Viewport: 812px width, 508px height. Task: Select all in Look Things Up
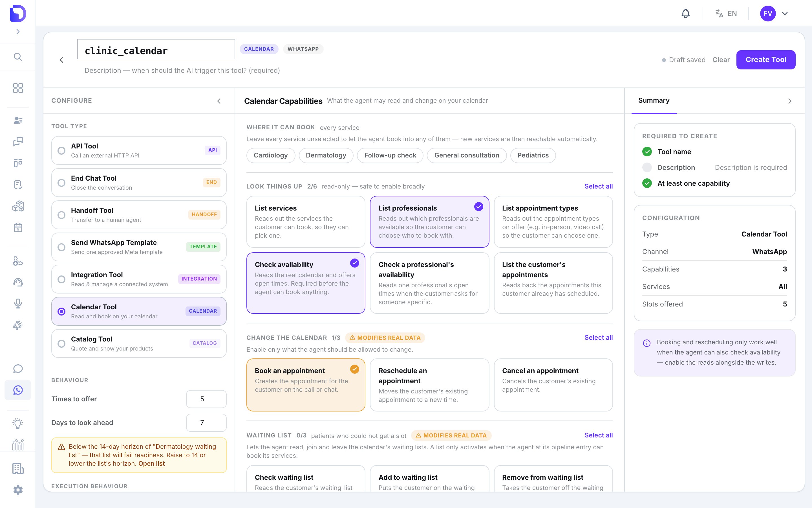pos(598,187)
